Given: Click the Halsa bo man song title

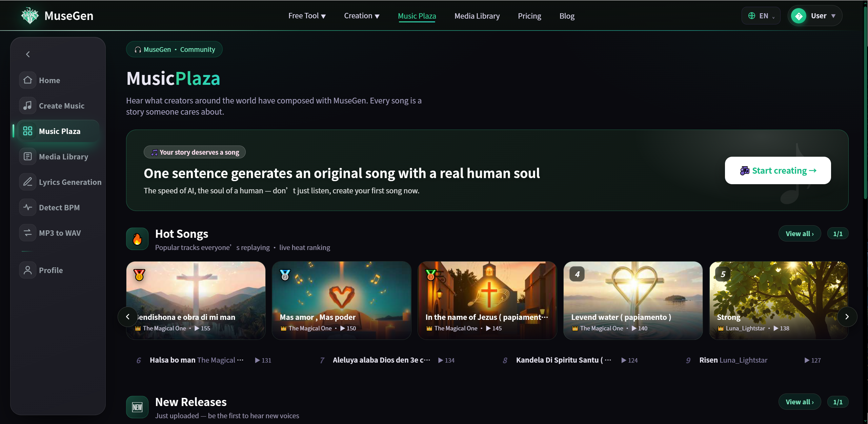Looking at the screenshot, I should [173, 360].
